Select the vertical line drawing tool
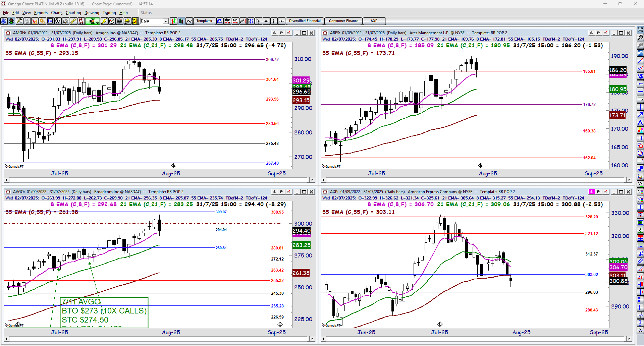Viewport: 644px width, 346px height. coord(640,107)
